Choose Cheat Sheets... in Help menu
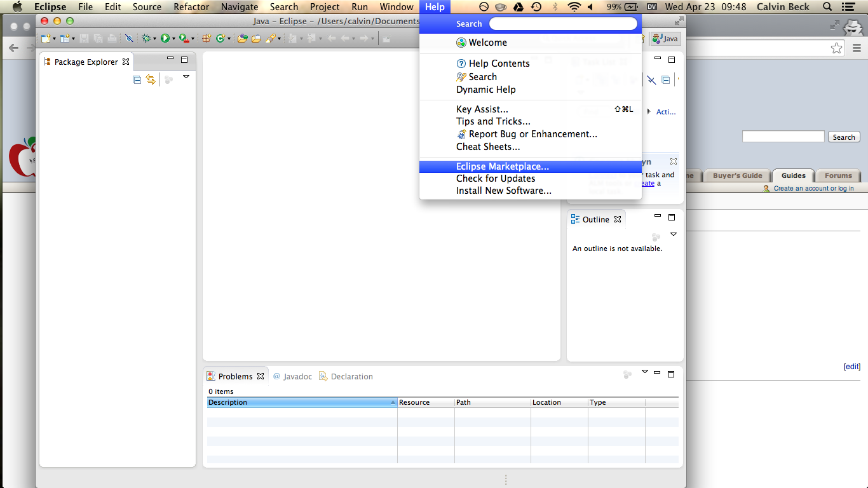The height and width of the screenshot is (488, 868). click(531, 147)
